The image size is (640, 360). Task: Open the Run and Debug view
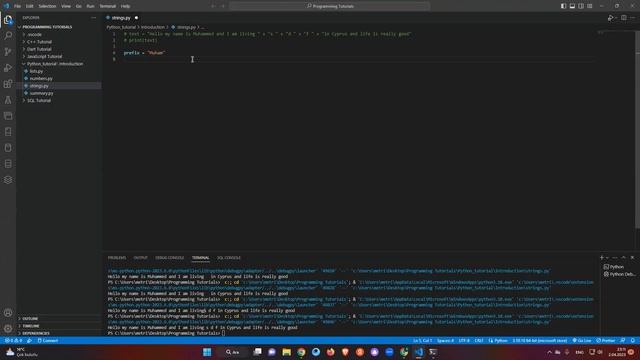tap(8, 68)
